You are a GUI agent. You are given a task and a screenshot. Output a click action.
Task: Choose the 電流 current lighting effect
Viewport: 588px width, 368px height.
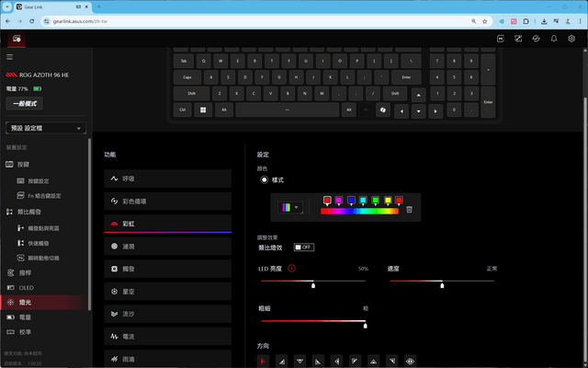point(167,337)
